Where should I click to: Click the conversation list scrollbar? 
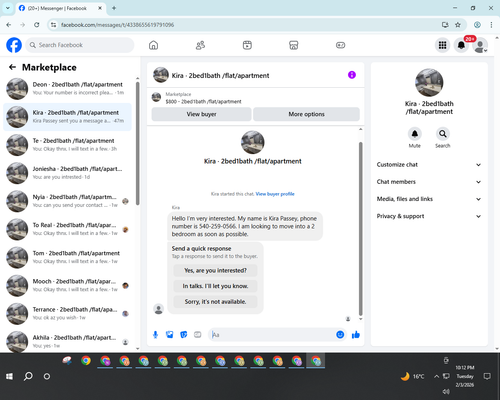pos(137,143)
